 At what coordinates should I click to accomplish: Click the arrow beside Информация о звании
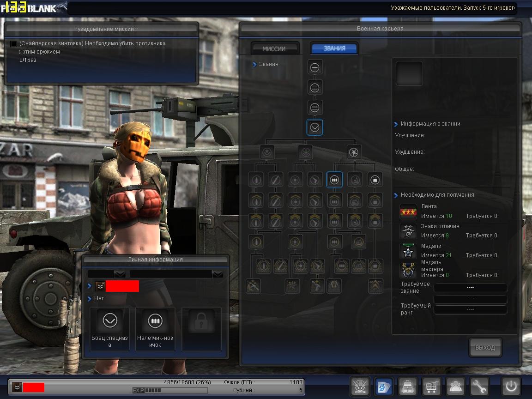pyautogui.click(x=396, y=124)
